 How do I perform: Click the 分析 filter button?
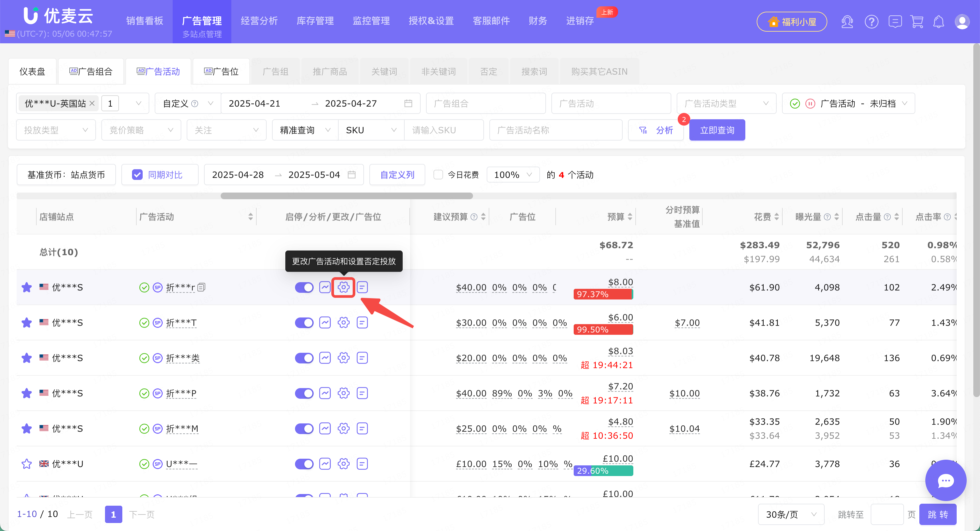[x=656, y=130]
